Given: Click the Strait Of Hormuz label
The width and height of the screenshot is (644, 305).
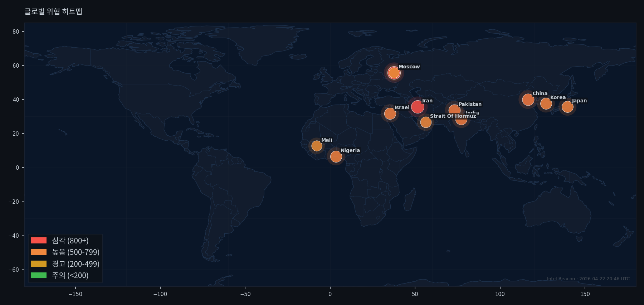Looking at the screenshot, I should (453, 116).
